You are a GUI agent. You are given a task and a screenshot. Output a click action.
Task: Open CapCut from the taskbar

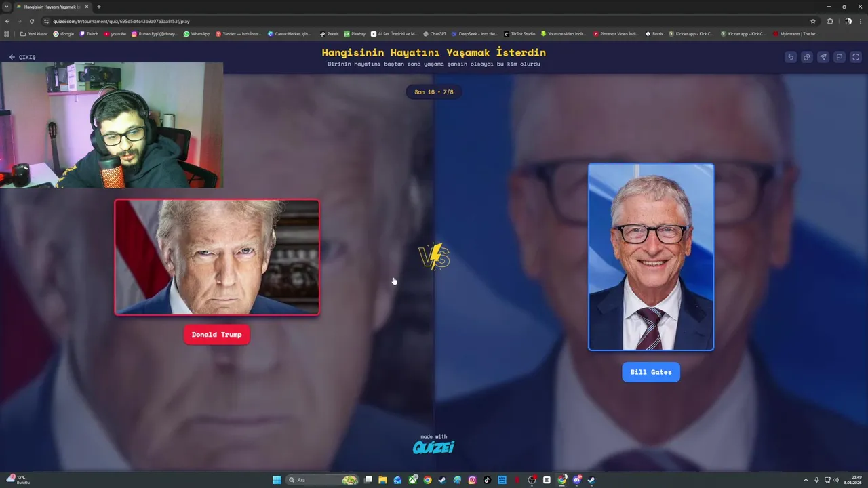(547, 480)
